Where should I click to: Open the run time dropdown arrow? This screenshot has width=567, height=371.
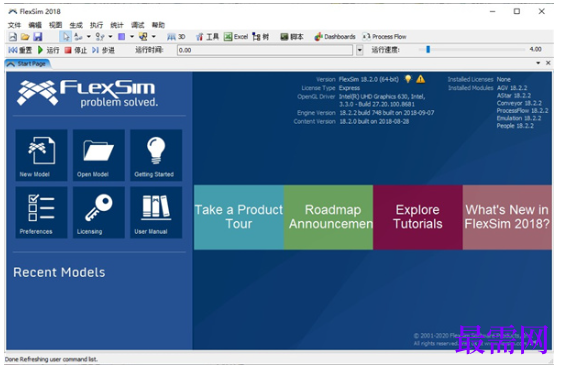[x=360, y=50]
